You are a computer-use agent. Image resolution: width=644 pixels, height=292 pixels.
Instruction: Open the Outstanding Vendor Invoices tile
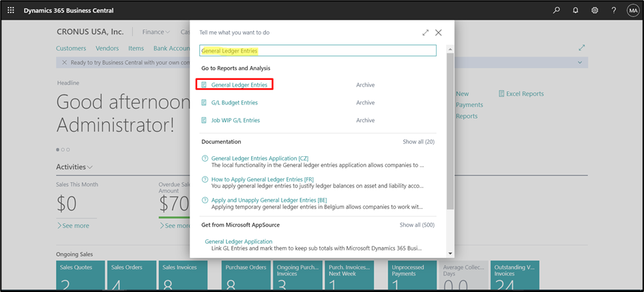(x=515, y=276)
